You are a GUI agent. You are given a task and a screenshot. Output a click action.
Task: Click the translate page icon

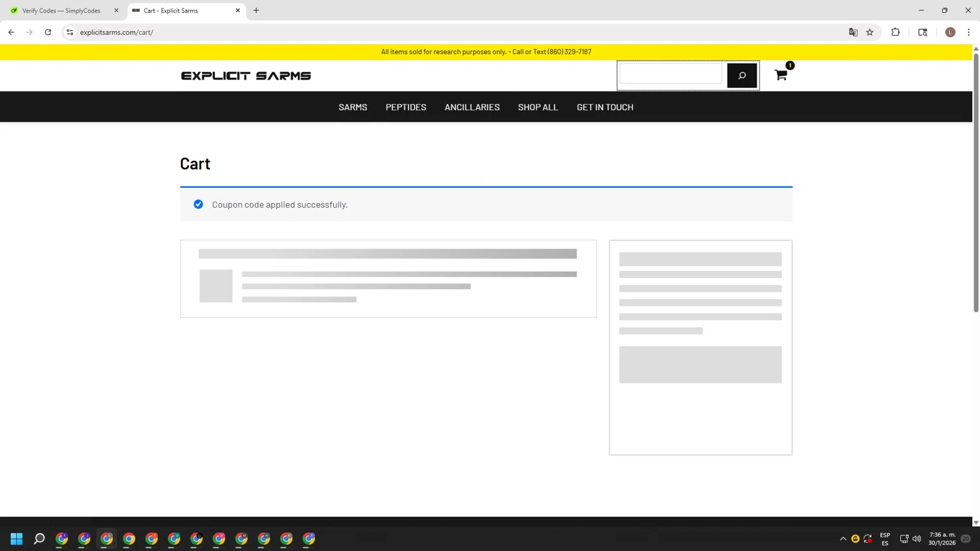[x=853, y=32]
